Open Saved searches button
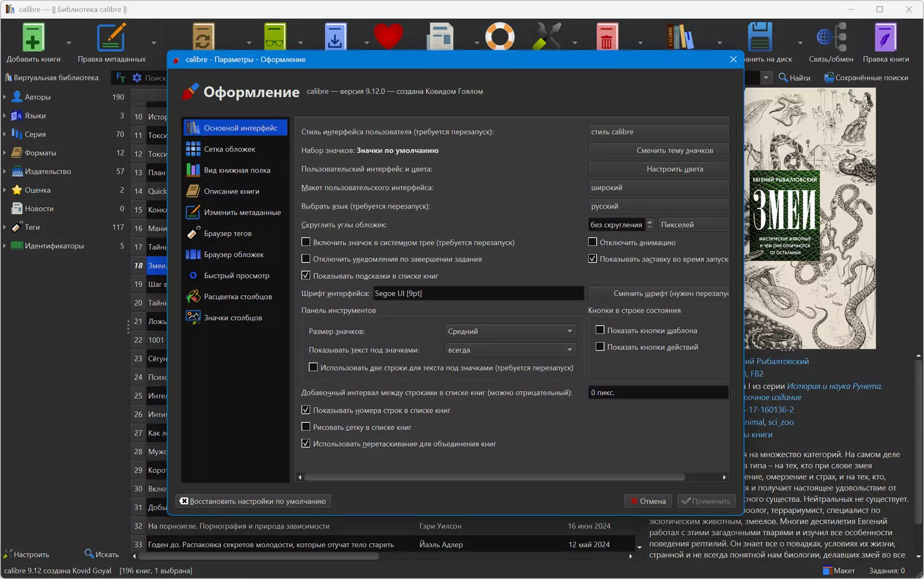This screenshot has height=579, width=924. tap(866, 78)
